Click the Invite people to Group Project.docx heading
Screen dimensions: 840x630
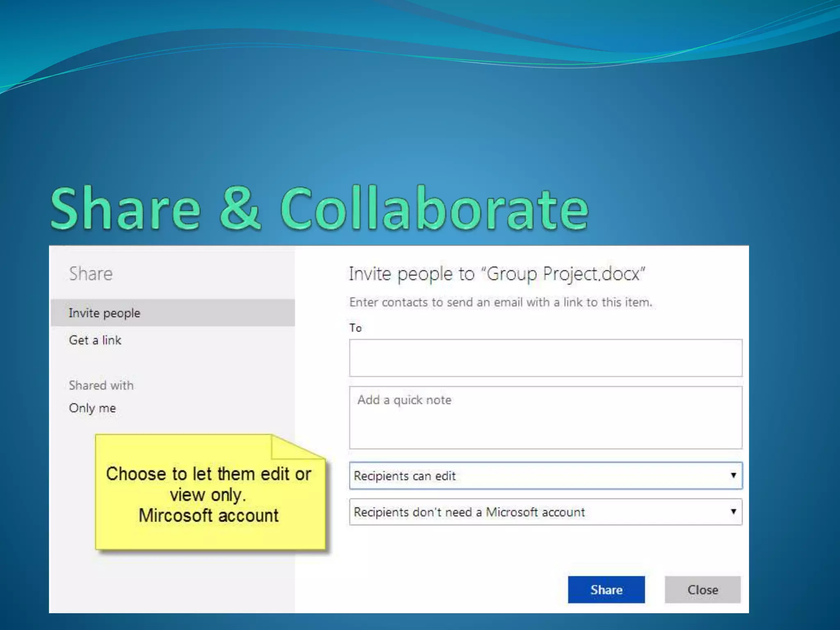tap(497, 274)
